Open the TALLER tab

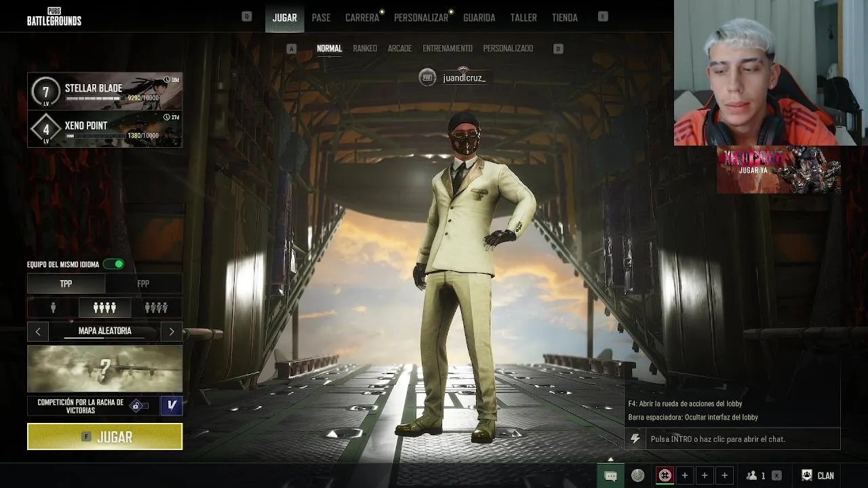pos(524,18)
